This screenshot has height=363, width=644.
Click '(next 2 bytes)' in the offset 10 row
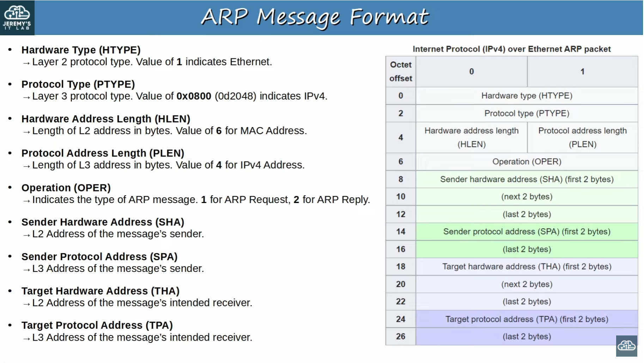(527, 197)
